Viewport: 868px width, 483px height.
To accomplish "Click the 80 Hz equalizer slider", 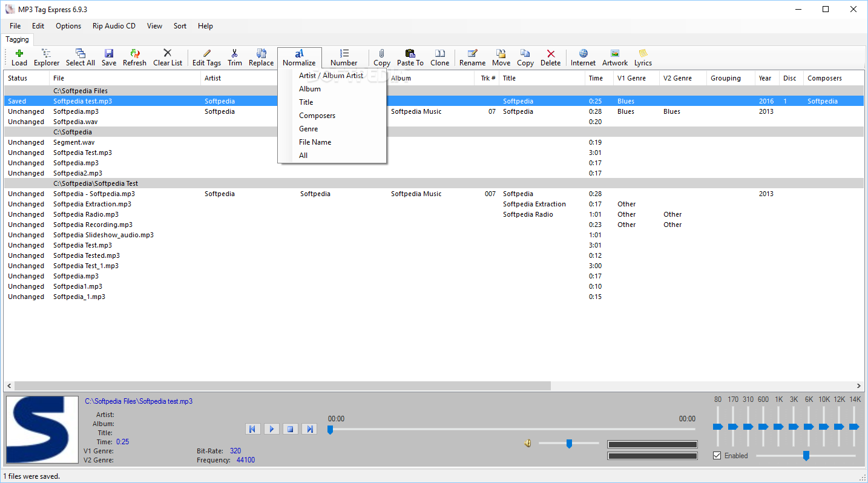I will tap(718, 427).
